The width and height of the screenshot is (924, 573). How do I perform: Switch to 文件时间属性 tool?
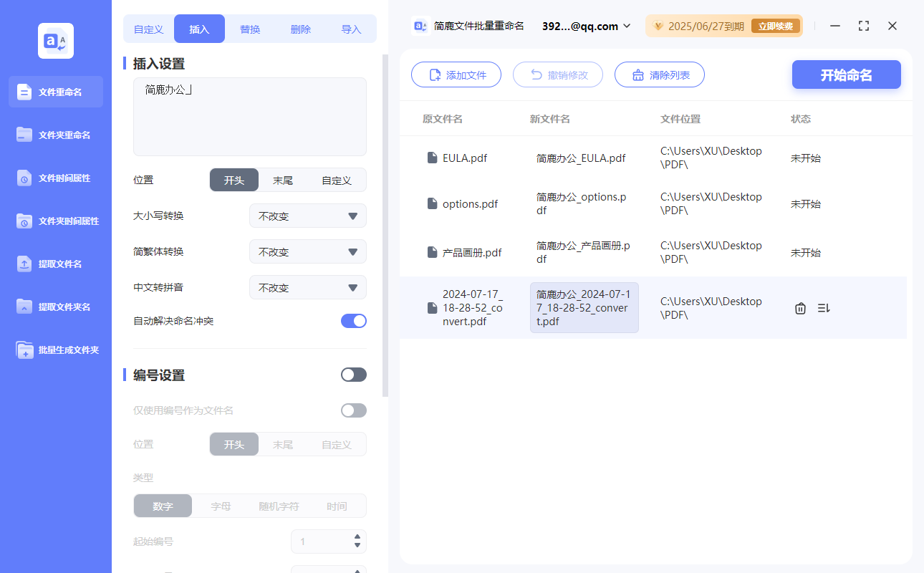(x=55, y=178)
